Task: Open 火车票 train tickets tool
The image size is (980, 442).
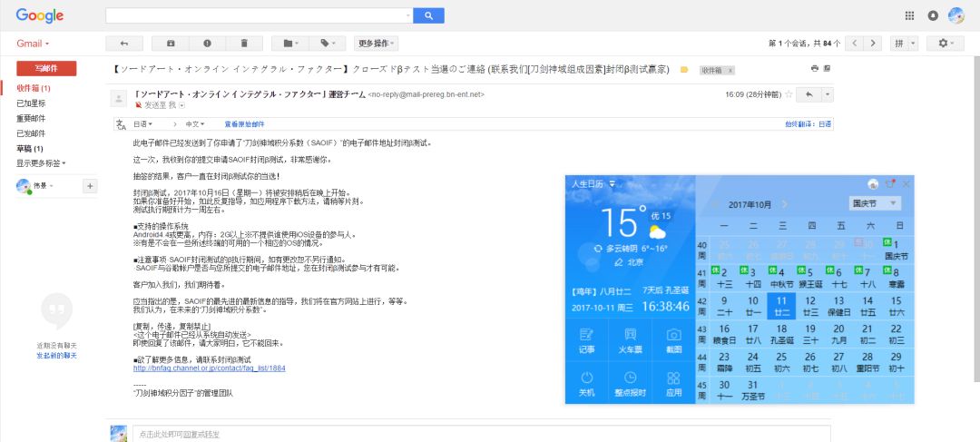Action: [630, 339]
